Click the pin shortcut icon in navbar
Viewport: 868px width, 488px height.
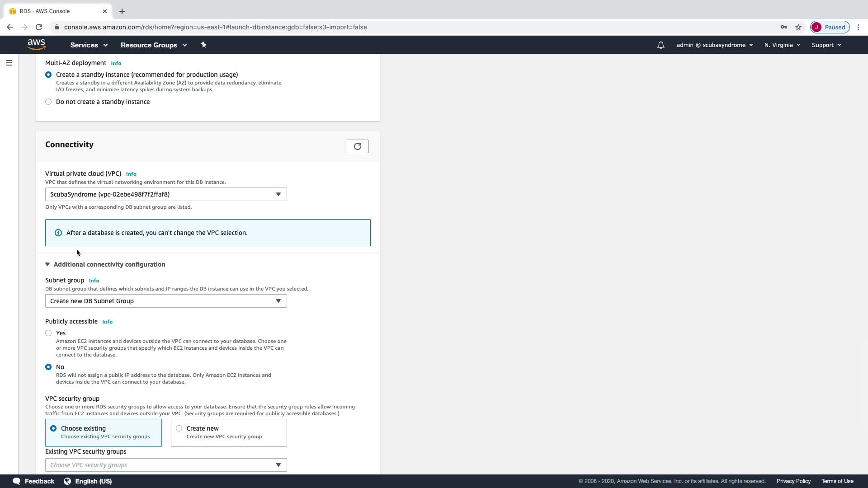[203, 45]
